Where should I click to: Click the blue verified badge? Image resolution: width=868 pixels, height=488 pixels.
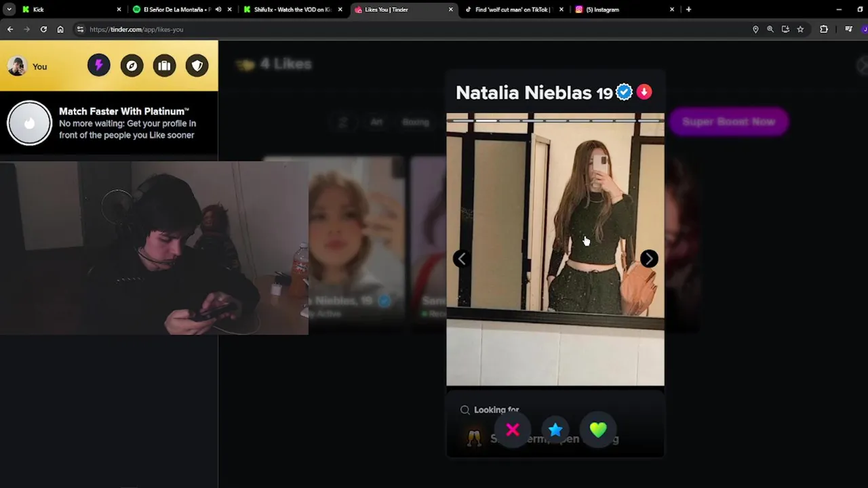[624, 91]
